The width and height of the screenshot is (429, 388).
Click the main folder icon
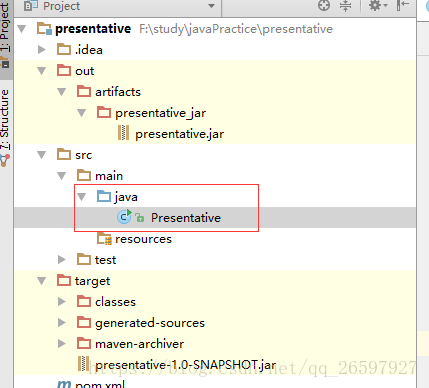84,175
